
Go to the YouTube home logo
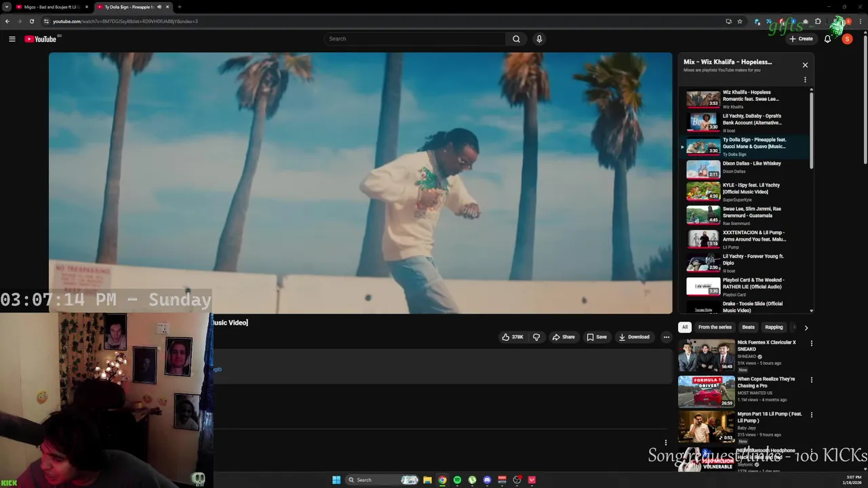(x=41, y=39)
